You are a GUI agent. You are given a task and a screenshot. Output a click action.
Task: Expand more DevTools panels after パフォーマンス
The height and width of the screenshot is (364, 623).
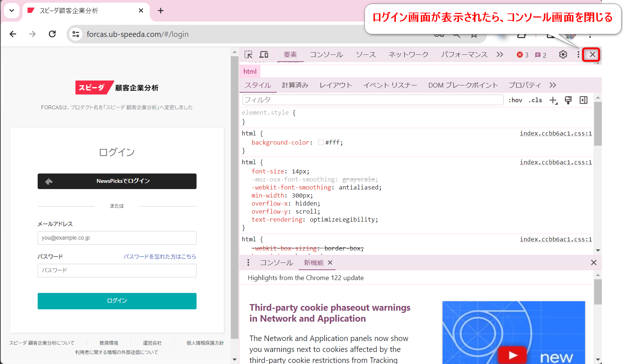[x=500, y=55]
